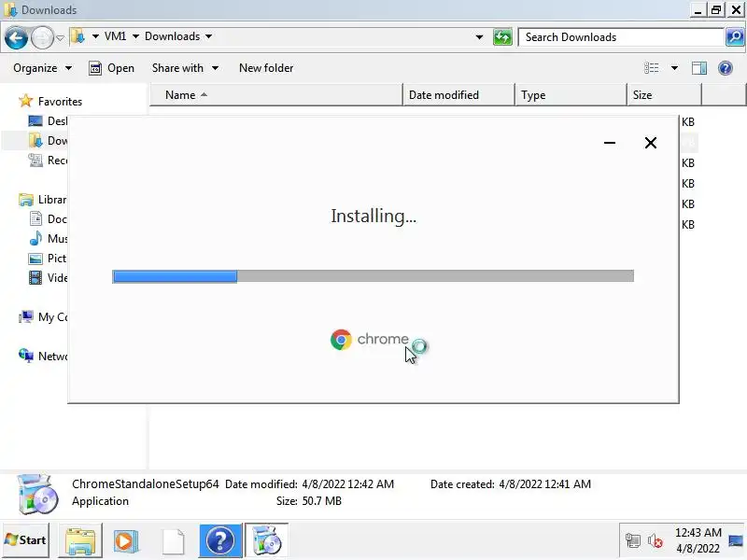The image size is (747, 560).
Task: Refresh the Downloads folder view
Action: pyautogui.click(x=502, y=37)
